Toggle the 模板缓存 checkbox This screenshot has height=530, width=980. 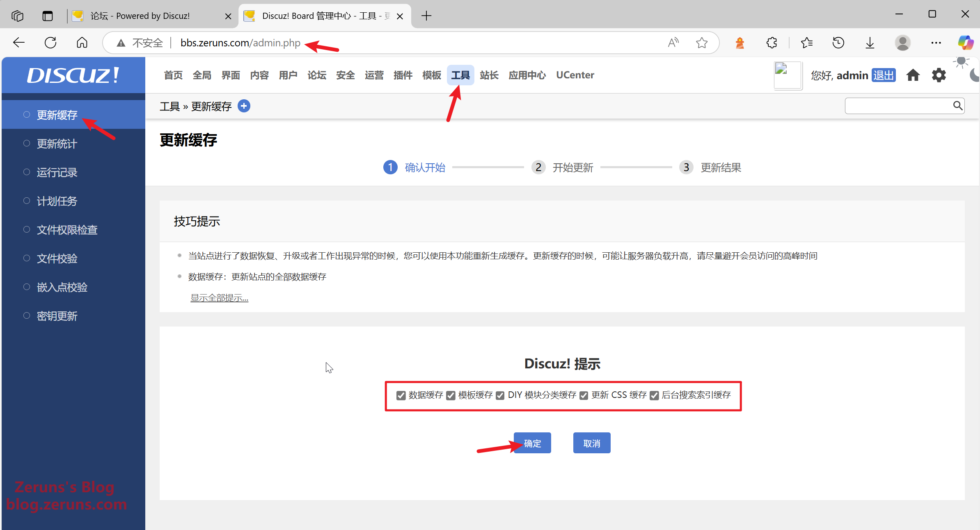[451, 395]
